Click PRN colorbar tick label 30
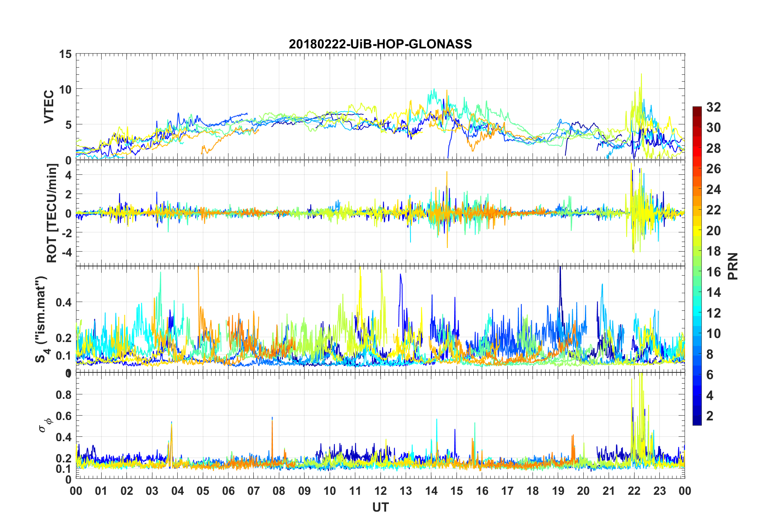 pyautogui.click(x=714, y=128)
